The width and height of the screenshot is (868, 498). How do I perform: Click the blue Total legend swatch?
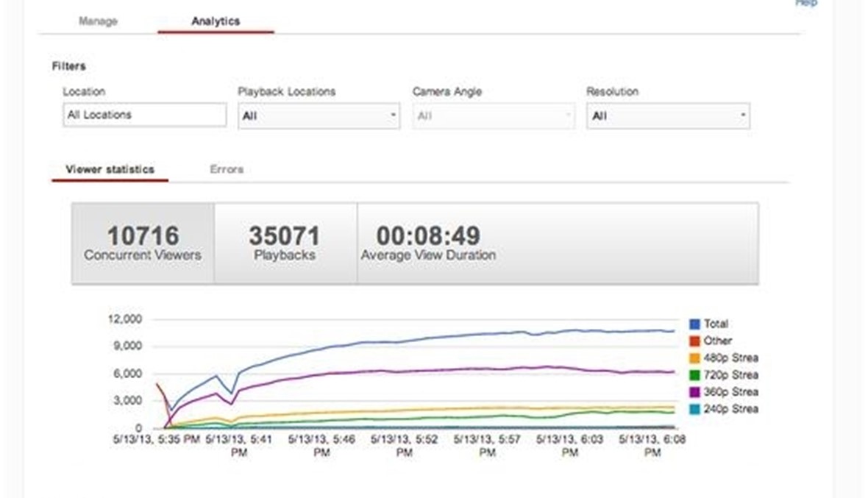coord(694,324)
